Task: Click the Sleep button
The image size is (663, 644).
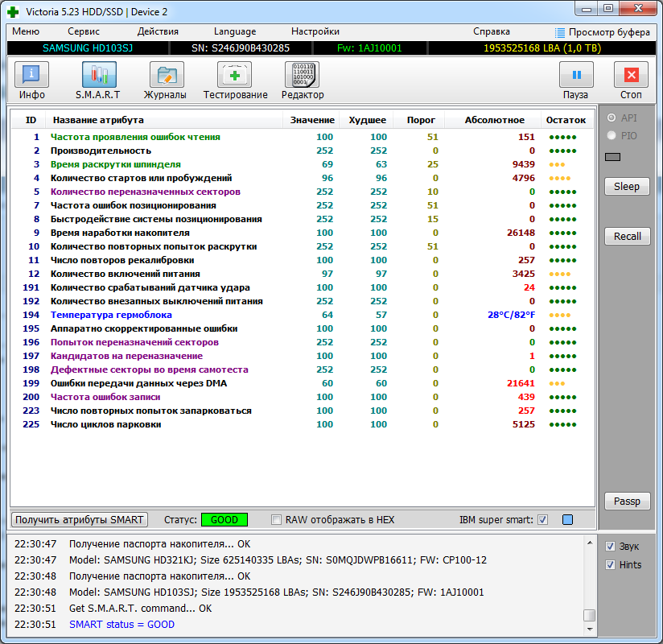Action: (x=627, y=187)
